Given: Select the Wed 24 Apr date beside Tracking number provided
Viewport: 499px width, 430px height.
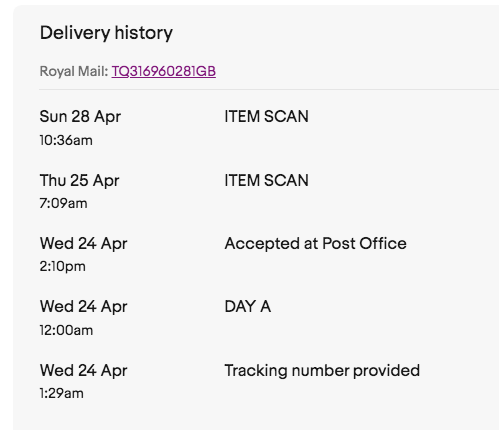Looking at the screenshot, I should tap(83, 371).
